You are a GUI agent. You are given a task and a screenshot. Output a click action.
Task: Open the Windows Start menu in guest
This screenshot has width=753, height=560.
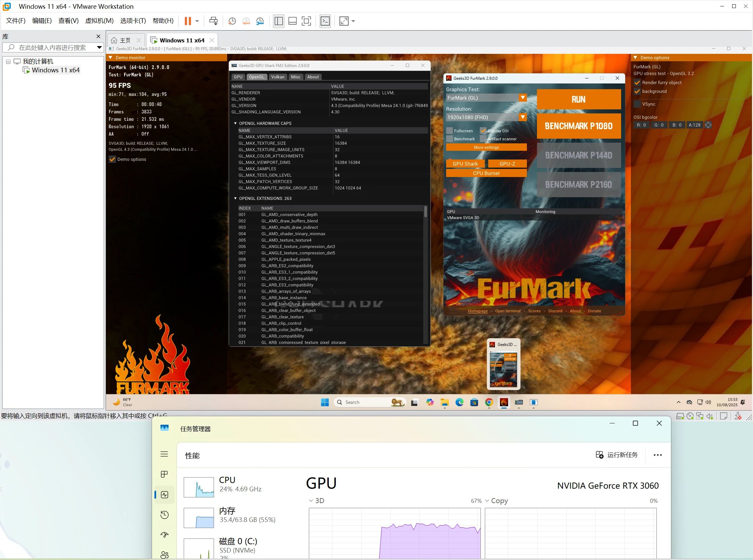[x=325, y=403]
